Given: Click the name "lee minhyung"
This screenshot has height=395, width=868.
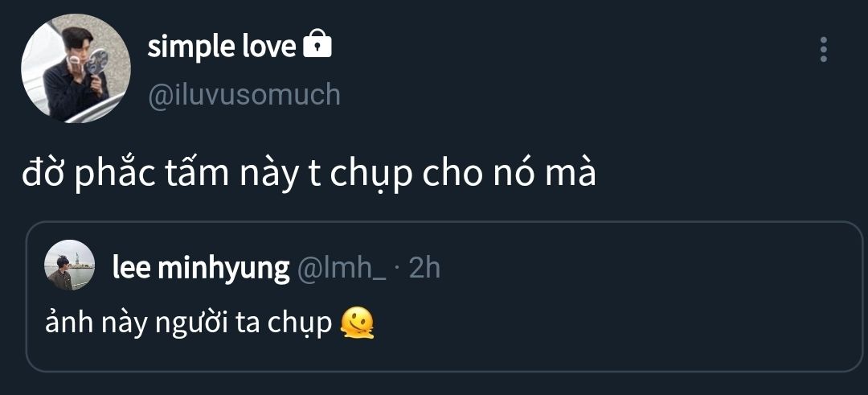Looking at the screenshot, I should [x=201, y=268].
